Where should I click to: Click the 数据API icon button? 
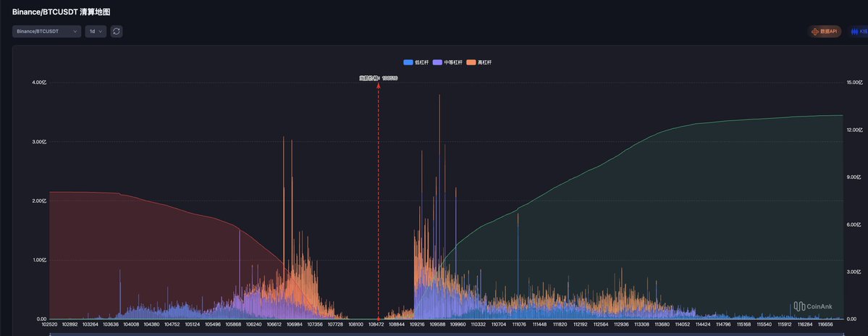point(816,31)
